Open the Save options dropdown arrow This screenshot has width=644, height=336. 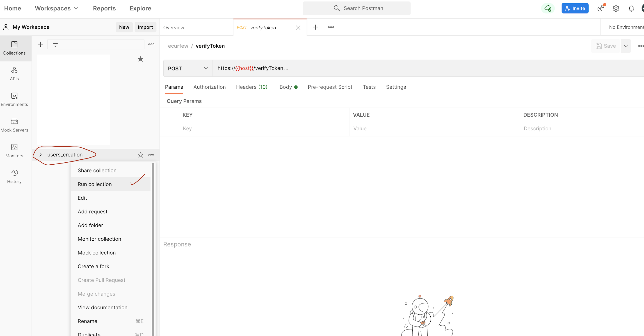tap(626, 46)
